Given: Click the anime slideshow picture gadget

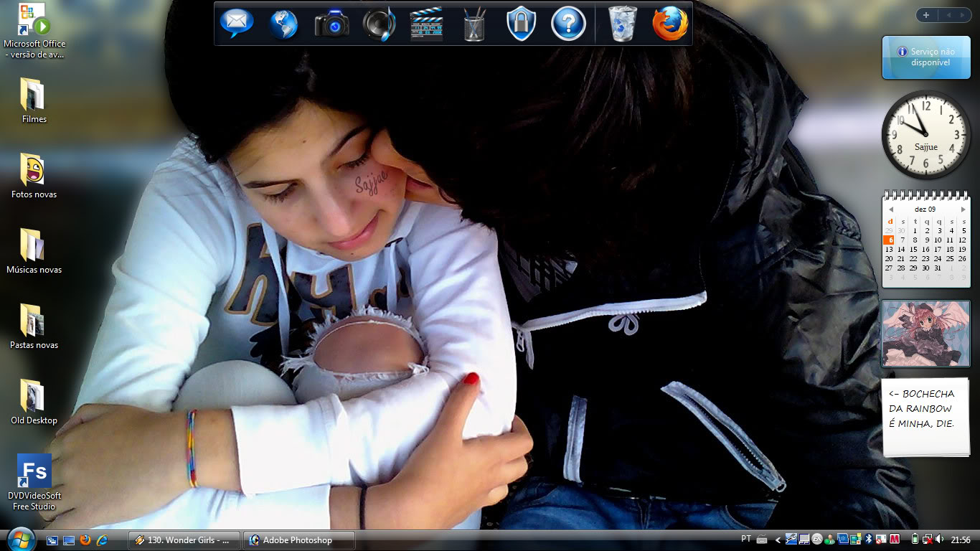Looking at the screenshot, I should (925, 334).
